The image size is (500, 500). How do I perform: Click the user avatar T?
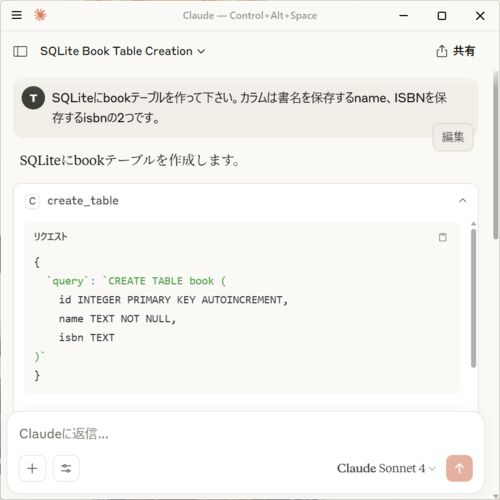[33, 98]
